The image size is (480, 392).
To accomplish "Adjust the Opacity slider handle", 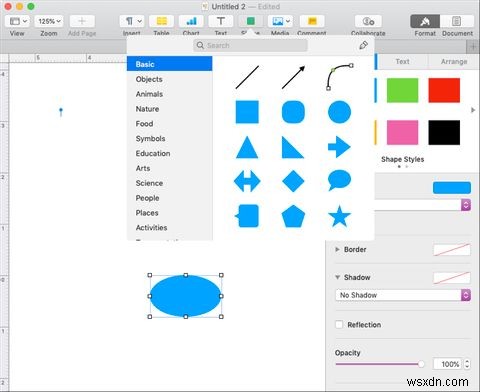I will coord(421,364).
